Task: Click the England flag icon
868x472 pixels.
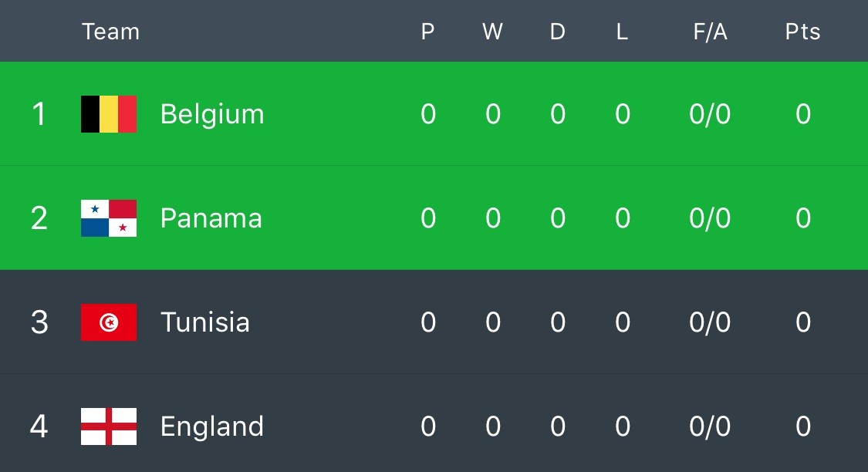Action: click(x=109, y=426)
